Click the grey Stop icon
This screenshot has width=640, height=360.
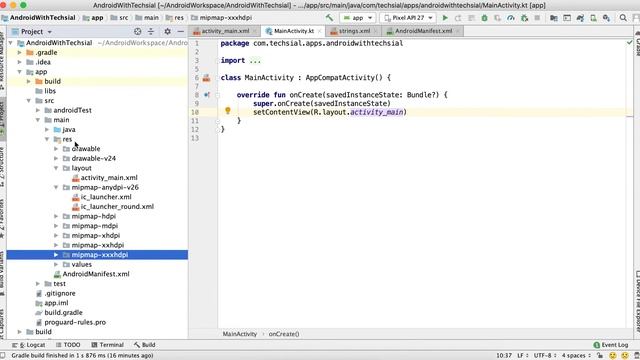(537, 18)
